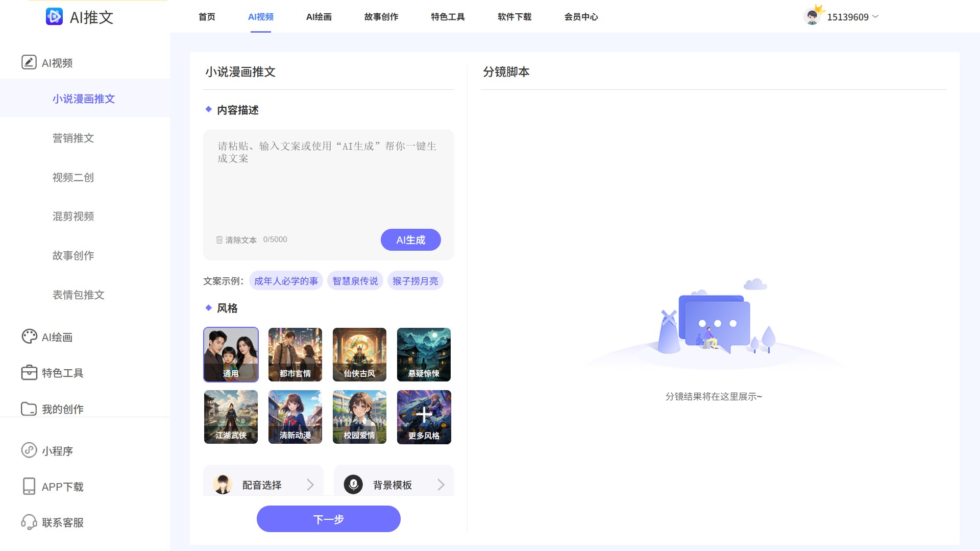Select the 校园爱情 style thumbnail
The width and height of the screenshot is (980, 551).
pyautogui.click(x=359, y=417)
